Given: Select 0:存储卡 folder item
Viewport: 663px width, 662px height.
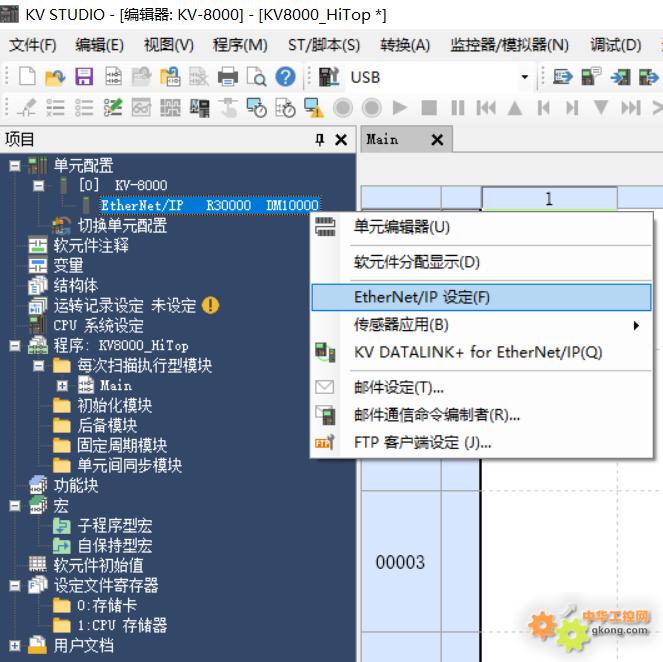Looking at the screenshot, I should 107,605.
